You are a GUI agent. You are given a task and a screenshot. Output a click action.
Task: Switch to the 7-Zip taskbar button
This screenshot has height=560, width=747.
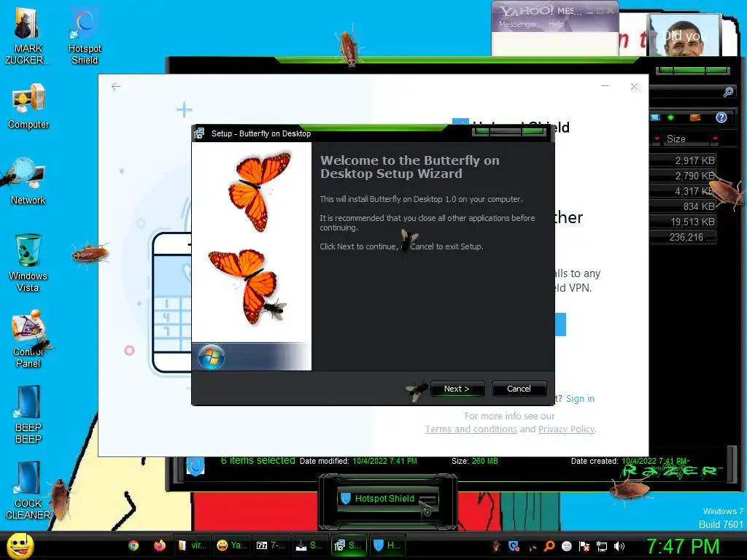270,545
